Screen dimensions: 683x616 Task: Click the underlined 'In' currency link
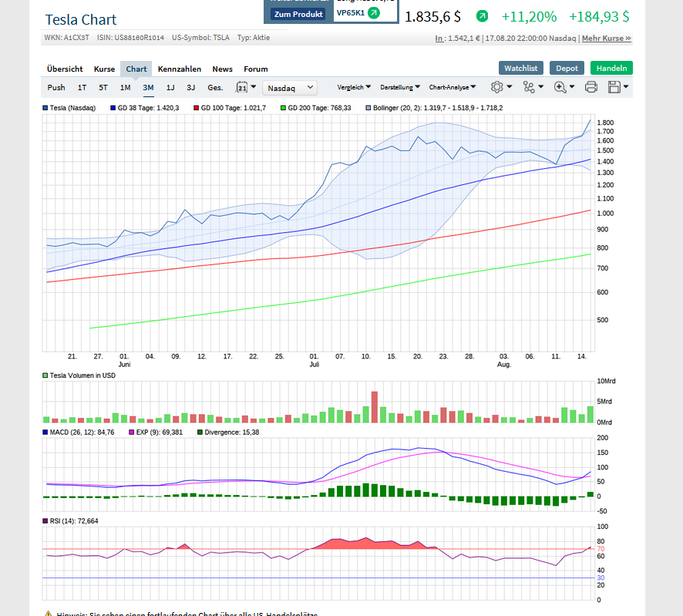[x=439, y=39]
